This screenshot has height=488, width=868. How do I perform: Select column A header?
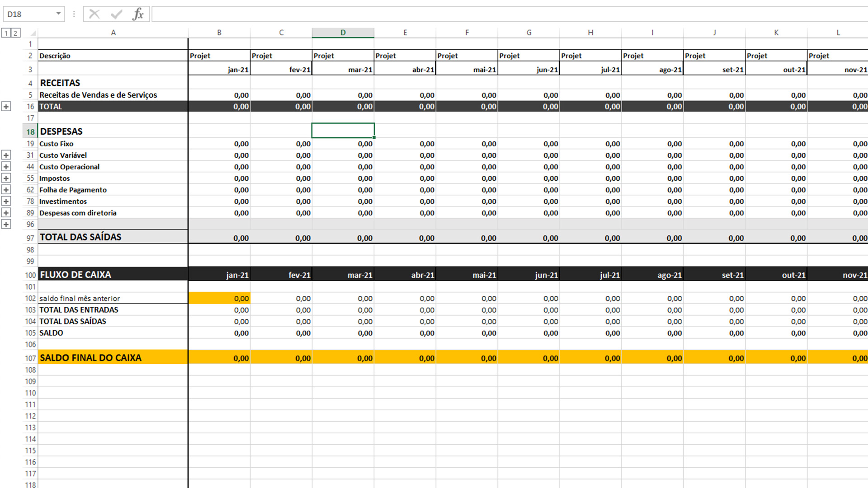coord(113,33)
